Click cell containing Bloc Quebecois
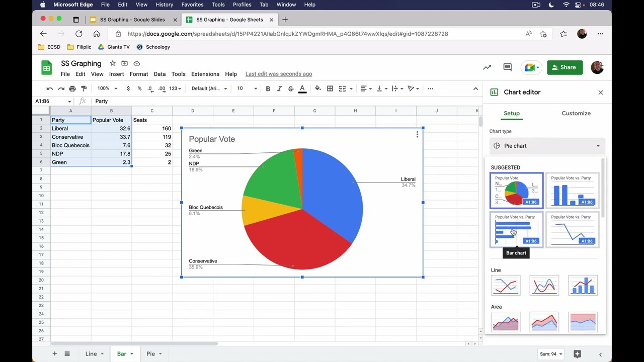Viewport: 644px width, 362px height. (70, 145)
